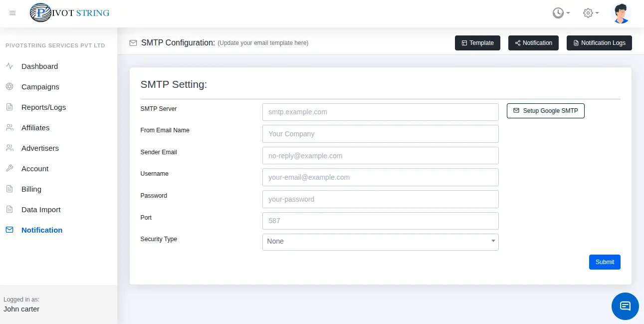Click the Campaigns sidebar icon
644x324 pixels.
(9, 86)
